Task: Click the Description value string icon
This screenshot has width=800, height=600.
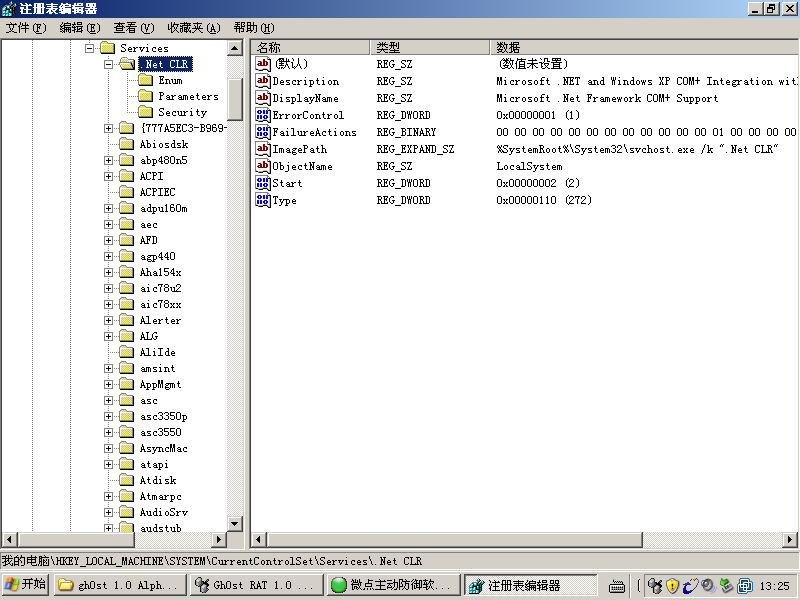Action: pyautogui.click(x=263, y=81)
